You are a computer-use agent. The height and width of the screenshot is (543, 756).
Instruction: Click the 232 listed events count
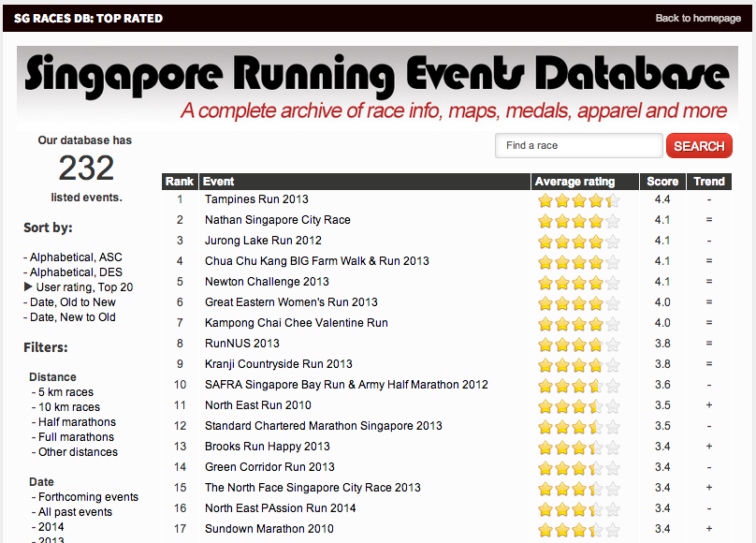tap(86, 168)
